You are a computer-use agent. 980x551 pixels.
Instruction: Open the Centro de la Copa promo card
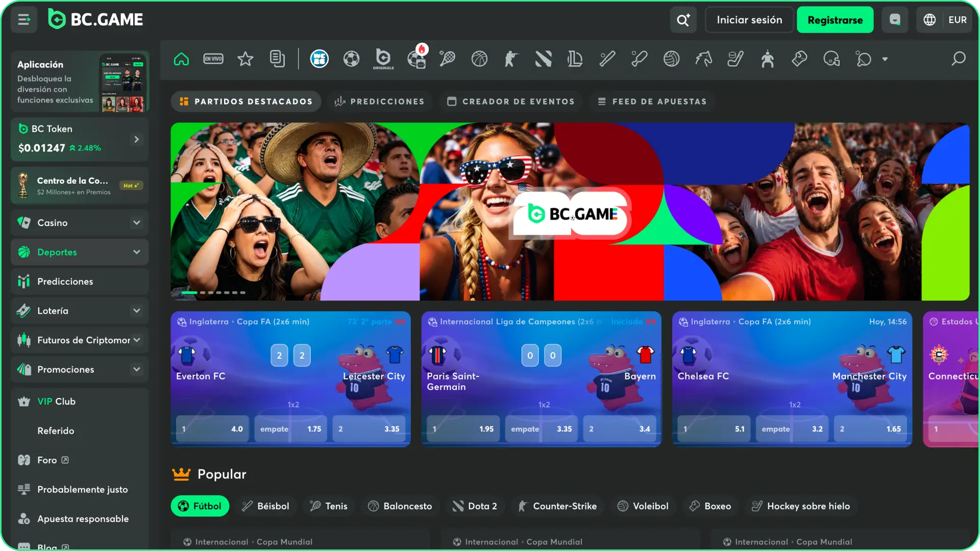click(x=80, y=186)
